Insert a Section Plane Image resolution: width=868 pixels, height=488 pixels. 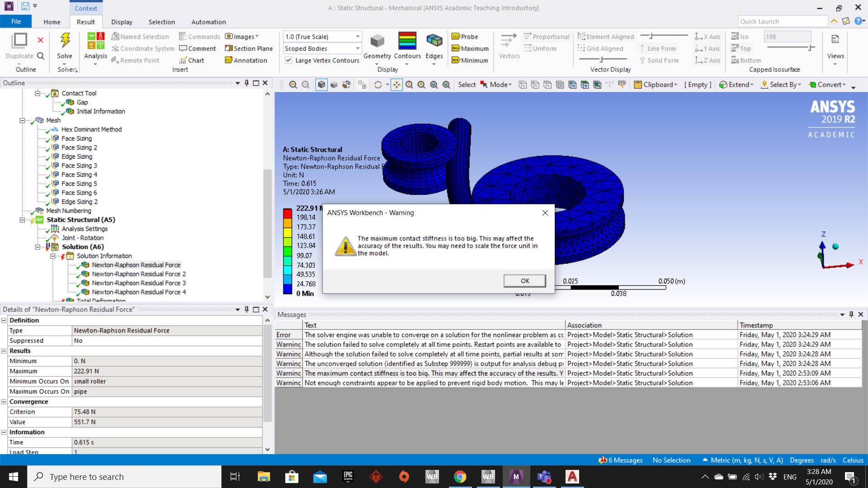pyautogui.click(x=249, y=48)
